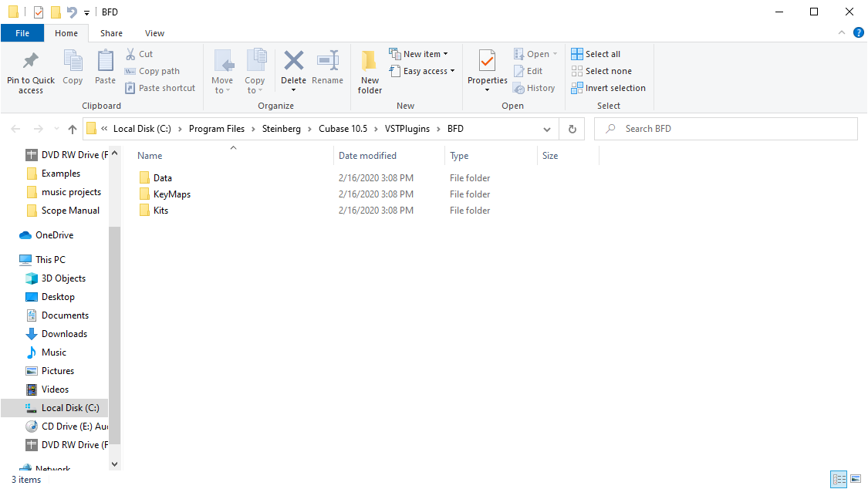Open address bar history dropdown
868x489 pixels.
point(547,129)
